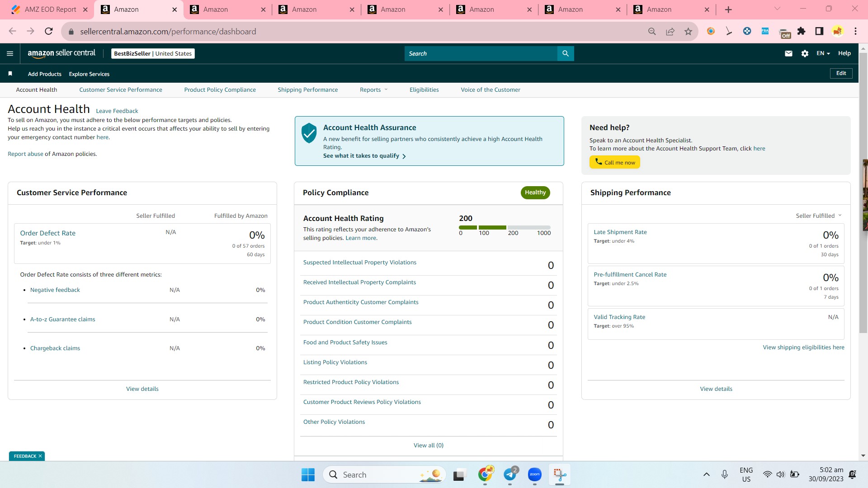Open the Chargeback claims link
The image size is (868, 488).
pos(55,348)
